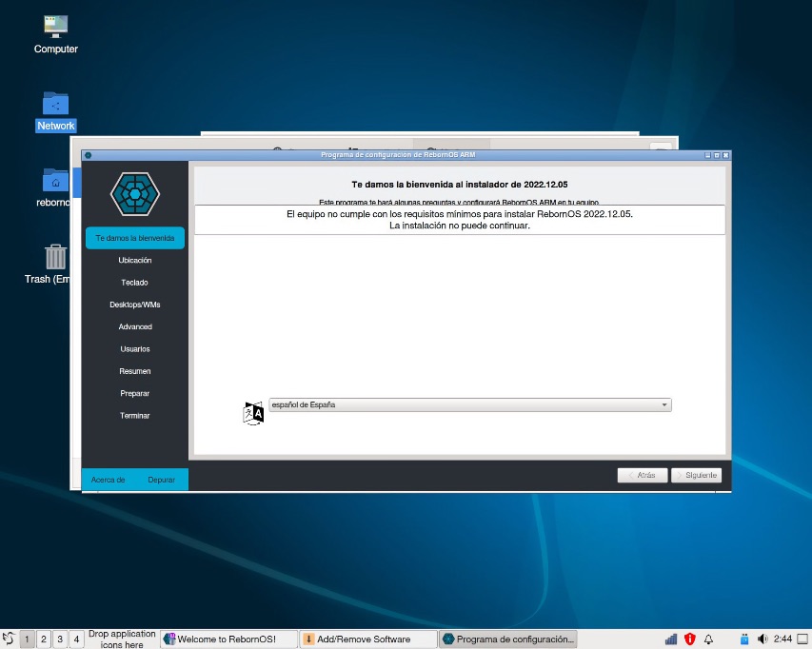Select the Desktops/WMs step in sidebar

134,305
